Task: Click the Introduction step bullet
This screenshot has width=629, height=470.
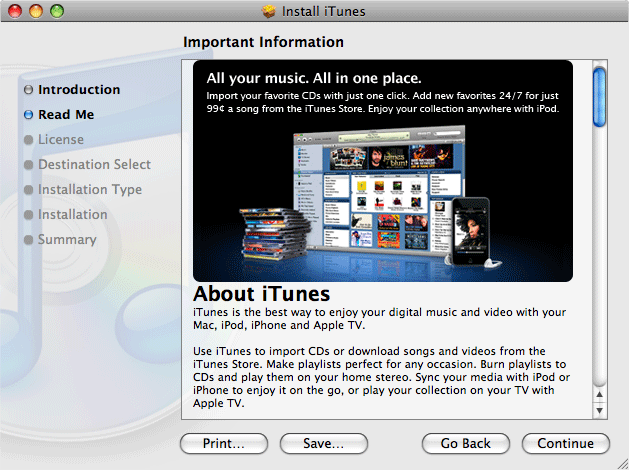Action: pos(28,90)
